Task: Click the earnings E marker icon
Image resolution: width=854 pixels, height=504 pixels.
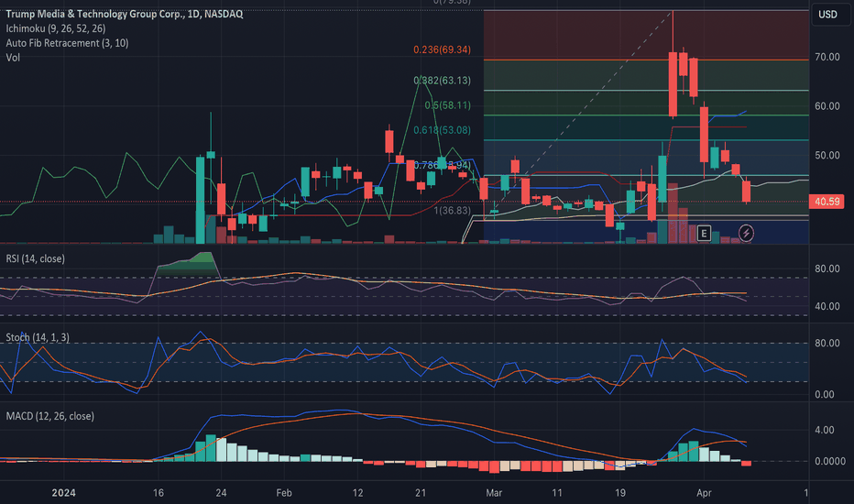Action: click(x=704, y=234)
